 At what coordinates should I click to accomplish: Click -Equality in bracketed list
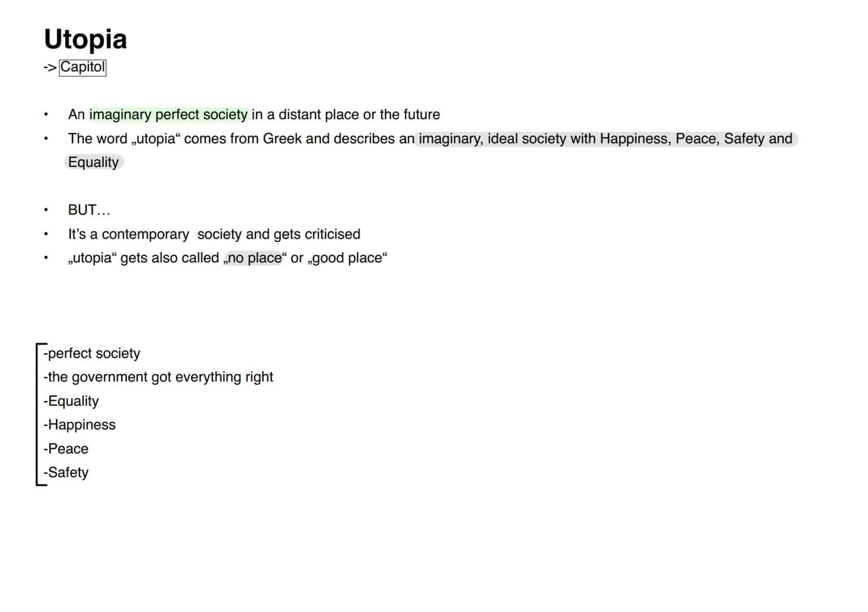point(71,401)
